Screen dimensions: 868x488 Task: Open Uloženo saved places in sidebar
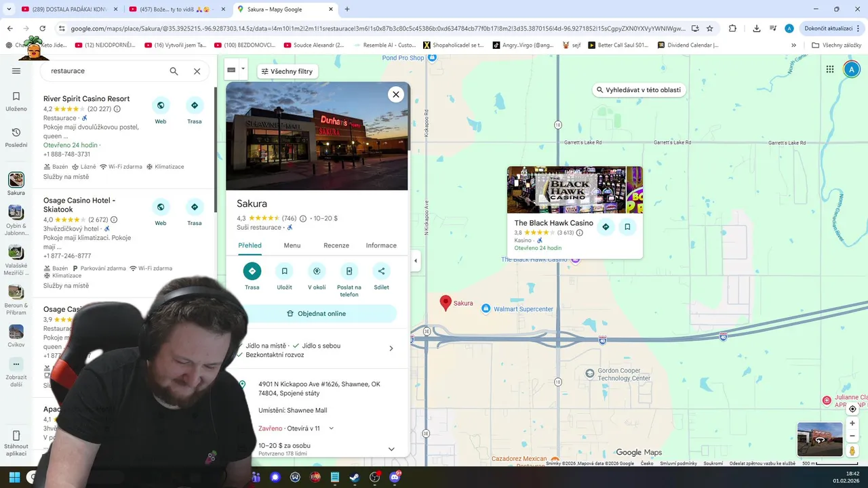coord(16,101)
